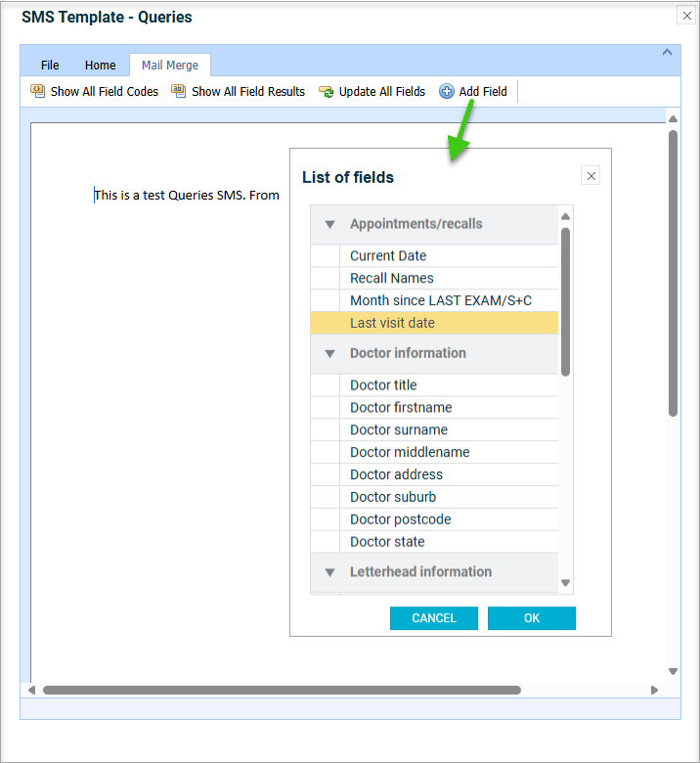The width and height of the screenshot is (700, 763).
Task: Select the Doctor state field
Action: [x=434, y=542]
